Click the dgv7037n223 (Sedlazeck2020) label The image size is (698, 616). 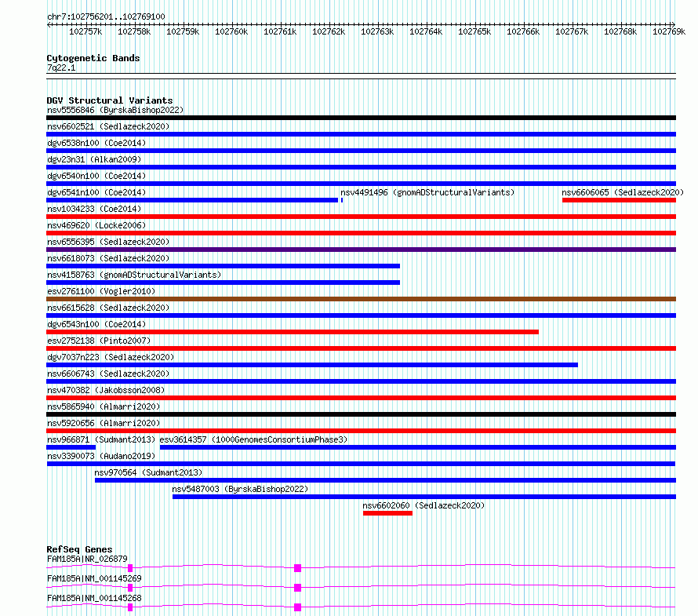(x=111, y=357)
